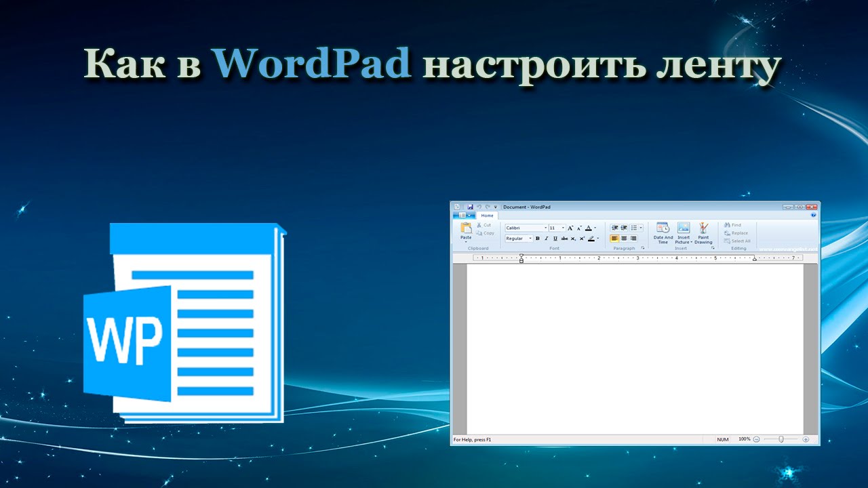Click the zoom slider thumb

tap(781, 439)
